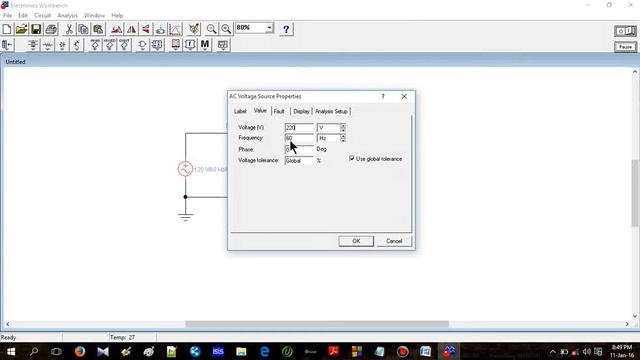Click the question mark help toolbar icon

pyautogui.click(x=286, y=29)
